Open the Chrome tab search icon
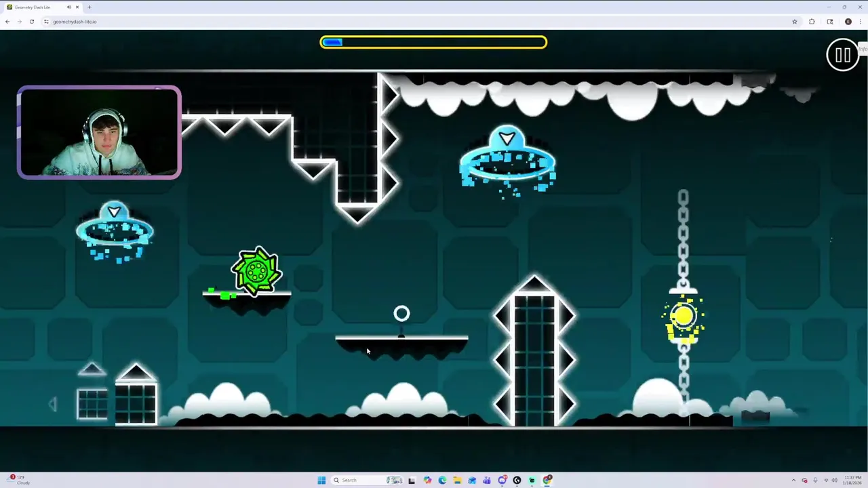Screen dimensions: 868x488 [830, 22]
